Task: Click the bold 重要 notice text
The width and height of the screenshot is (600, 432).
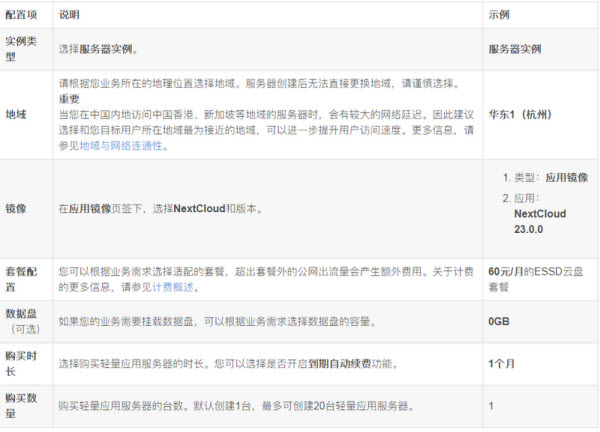Action: click(x=69, y=99)
